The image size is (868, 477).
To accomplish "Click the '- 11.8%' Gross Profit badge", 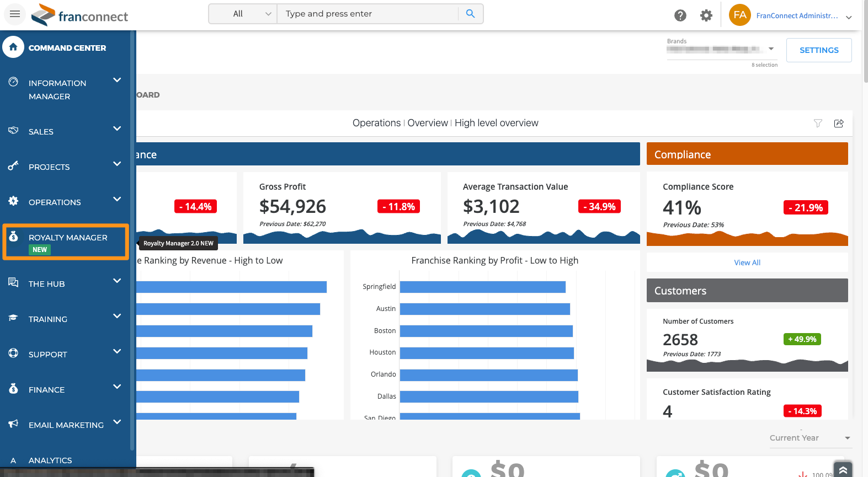I will coord(399,206).
